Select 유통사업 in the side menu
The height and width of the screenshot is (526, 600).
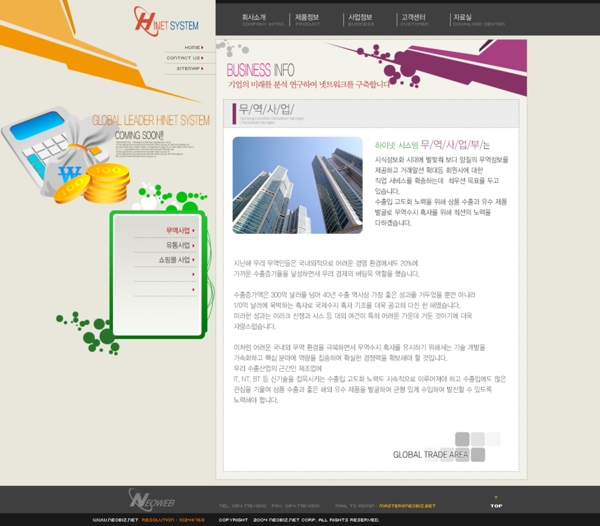[x=177, y=245]
